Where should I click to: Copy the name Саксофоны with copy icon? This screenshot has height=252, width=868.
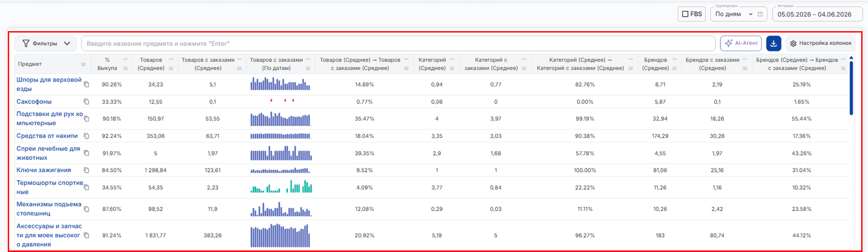[x=86, y=102]
